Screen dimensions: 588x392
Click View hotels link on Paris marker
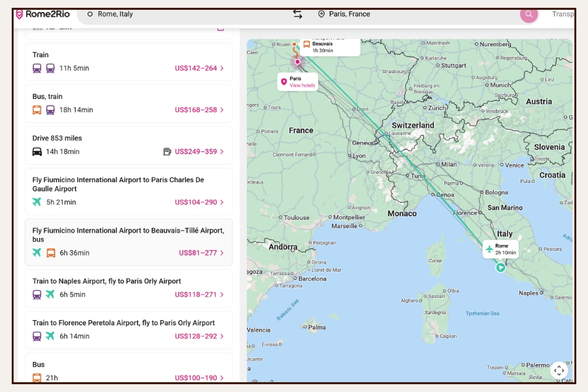point(302,86)
